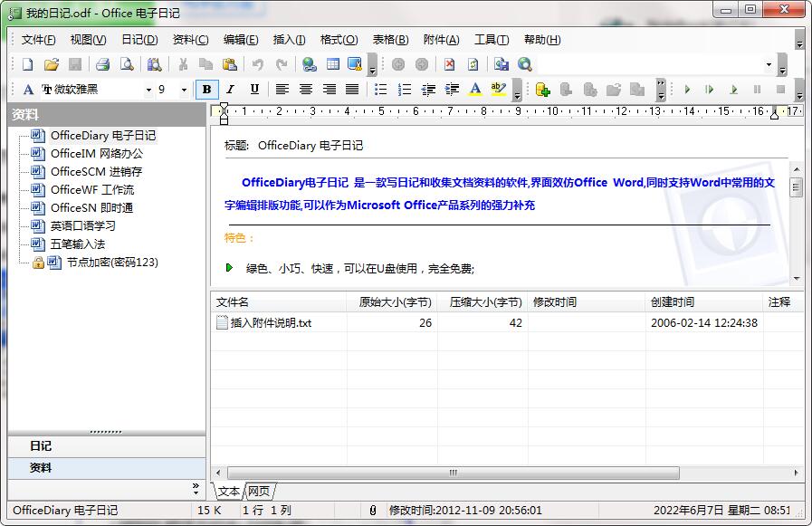Click the binoculars search icon
Viewport: 812px width, 526px height.
[x=153, y=64]
